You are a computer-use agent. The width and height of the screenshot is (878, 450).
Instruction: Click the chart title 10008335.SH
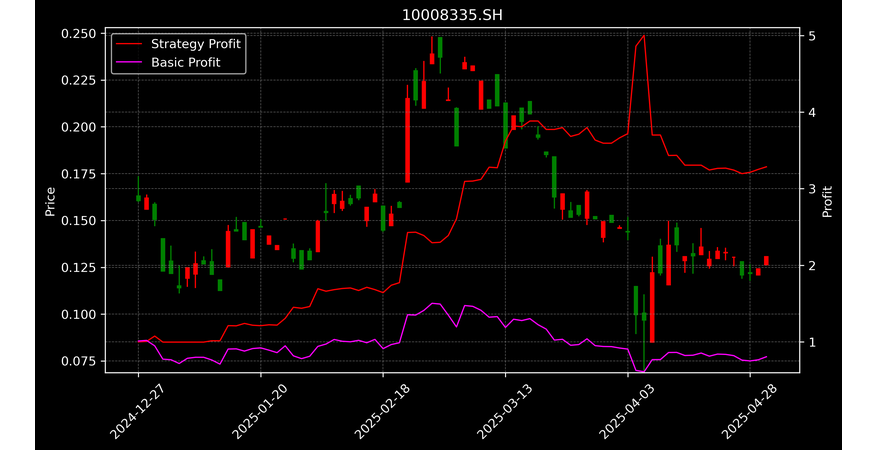click(x=452, y=15)
